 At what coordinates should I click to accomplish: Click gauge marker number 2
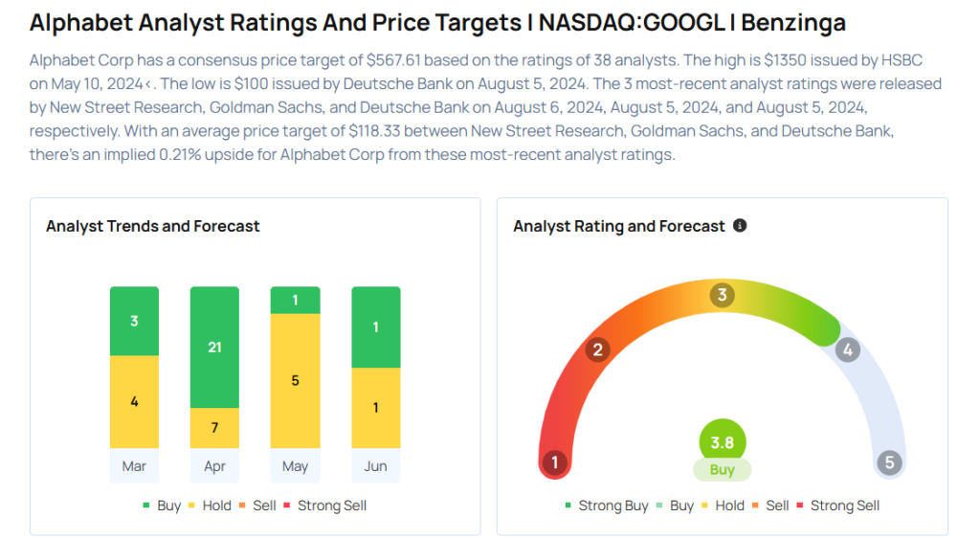click(x=597, y=350)
